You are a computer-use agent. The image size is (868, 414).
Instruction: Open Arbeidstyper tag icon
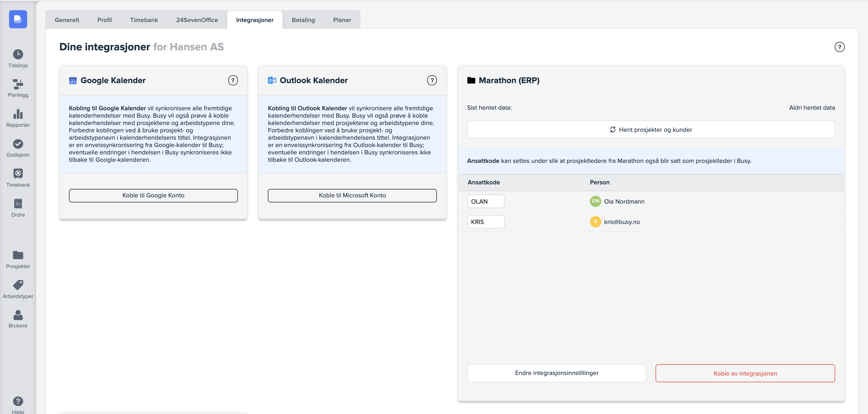point(18,285)
